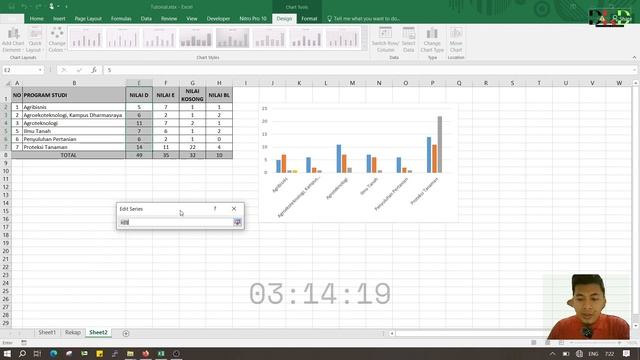The height and width of the screenshot is (360, 640).
Task: Switch to Normal view in status bar
Action: tap(533, 343)
